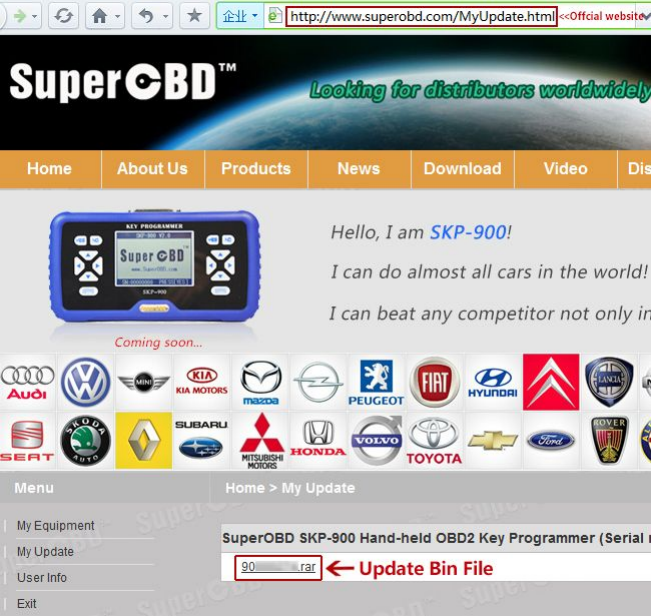Select the MINI brand logo
This screenshot has width=653, height=616.
[144, 382]
